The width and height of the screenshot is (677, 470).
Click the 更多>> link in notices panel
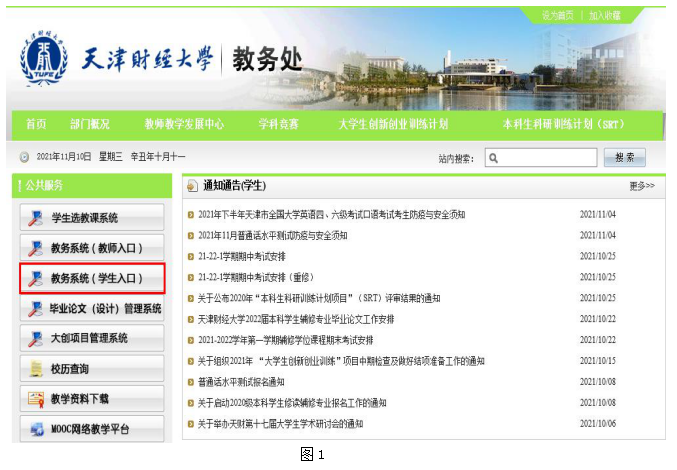[x=642, y=186]
